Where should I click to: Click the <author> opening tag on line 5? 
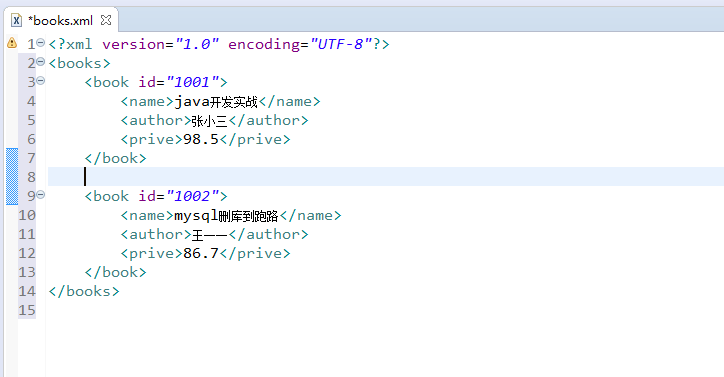[x=156, y=121]
